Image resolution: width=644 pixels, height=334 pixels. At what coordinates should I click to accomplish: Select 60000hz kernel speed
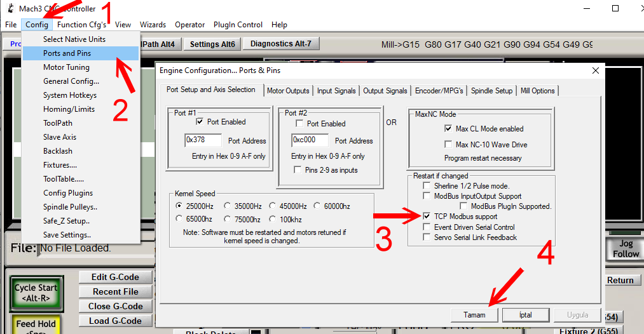[x=317, y=206]
